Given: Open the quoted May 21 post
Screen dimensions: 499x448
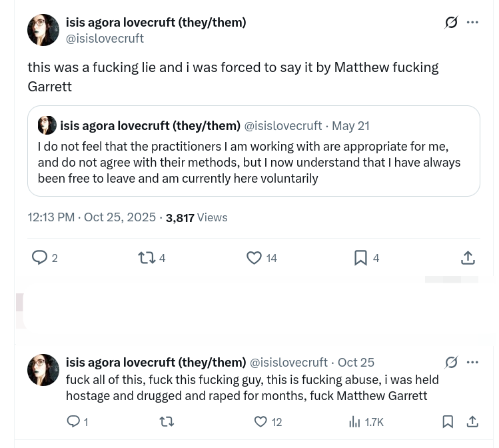Looking at the screenshot, I should [253, 162].
